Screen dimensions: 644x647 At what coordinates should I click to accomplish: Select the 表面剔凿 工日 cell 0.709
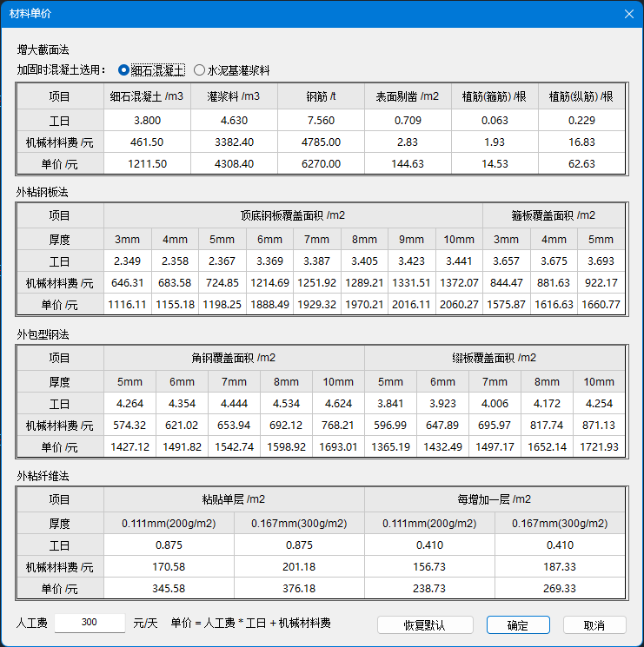tap(408, 120)
